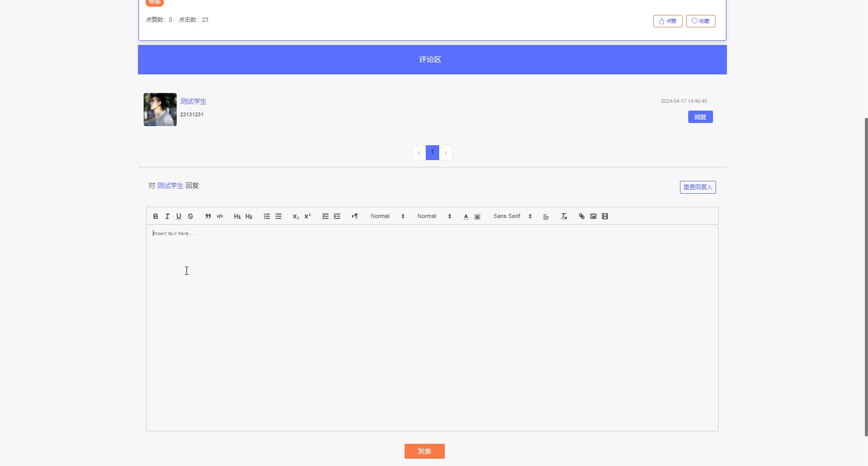Image resolution: width=868 pixels, height=466 pixels.
Task: Click the comment text 23131231
Action: pos(192,115)
